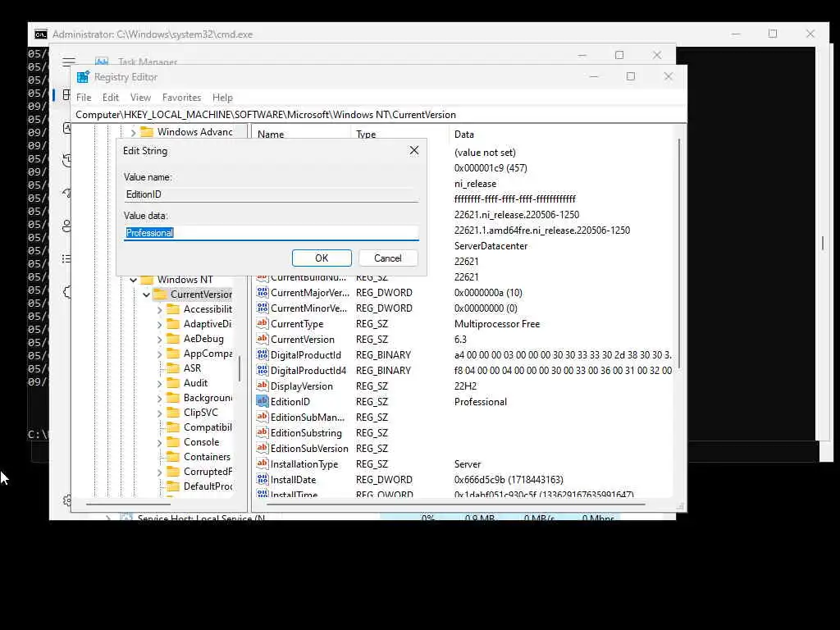This screenshot has width=840, height=630.
Task: Click the EditionSubVersion string value icon
Action: click(x=262, y=448)
